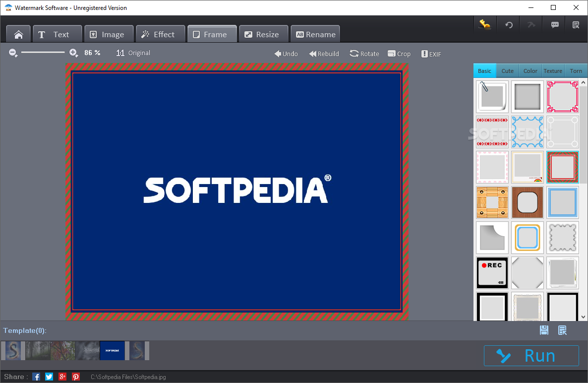
Task: Click the zoom in magnifier icon
Action: click(73, 53)
